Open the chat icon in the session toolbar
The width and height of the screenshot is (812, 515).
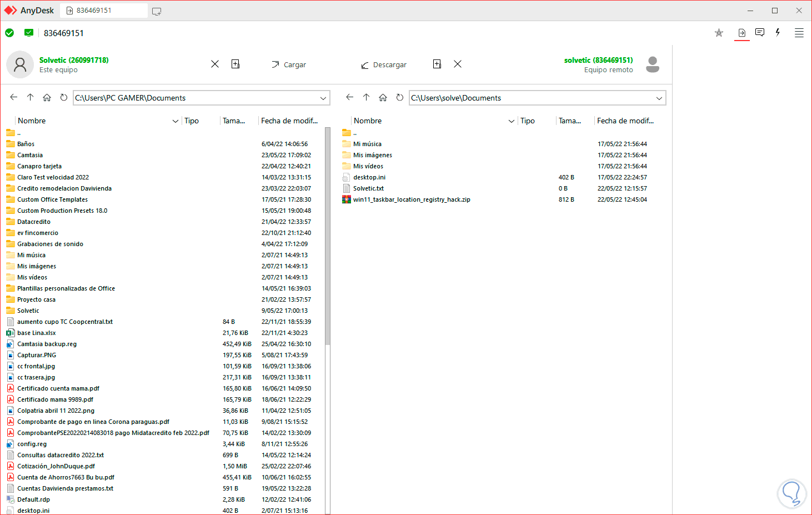point(760,32)
